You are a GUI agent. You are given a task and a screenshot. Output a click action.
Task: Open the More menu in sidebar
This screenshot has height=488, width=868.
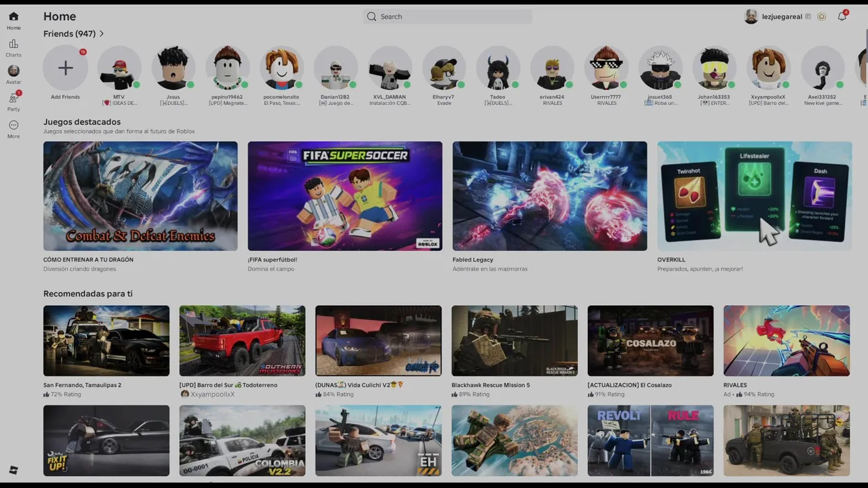[14, 125]
